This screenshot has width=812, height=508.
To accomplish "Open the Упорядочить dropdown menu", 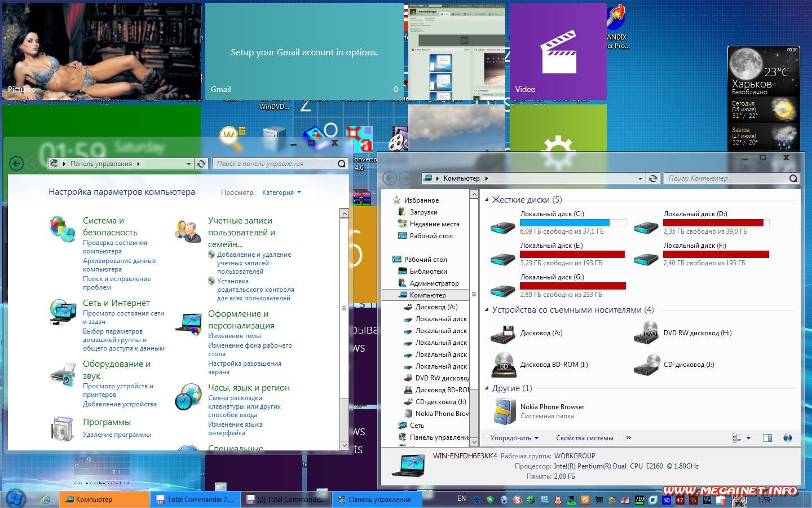I will 514,438.
